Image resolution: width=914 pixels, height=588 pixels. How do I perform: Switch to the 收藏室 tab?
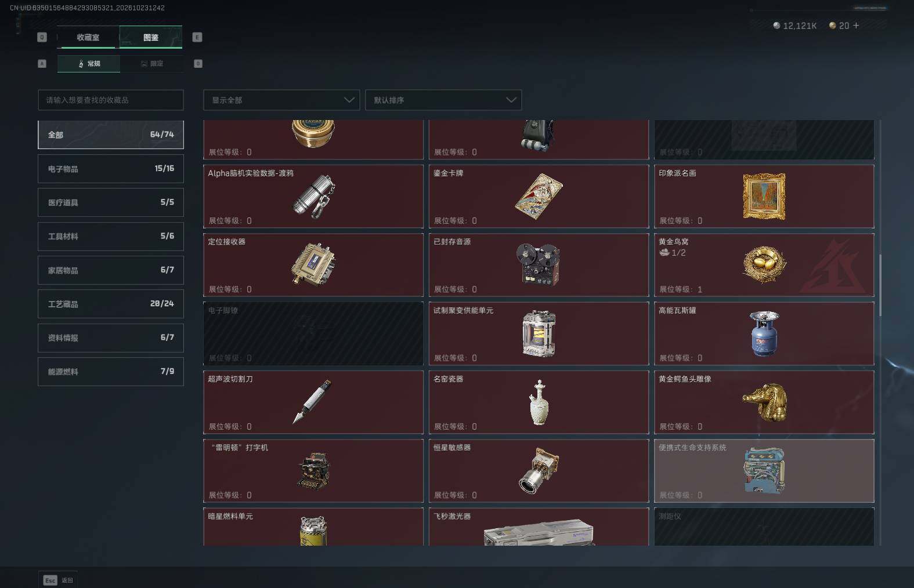(88, 37)
